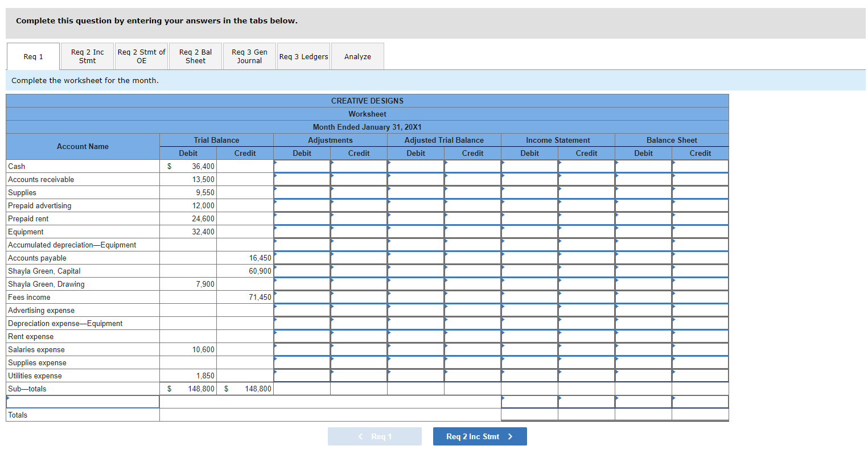The height and width of the screenshot is (454, 868).
Task: Select Fees income Income Statement Credit cell
Action: 586,297
